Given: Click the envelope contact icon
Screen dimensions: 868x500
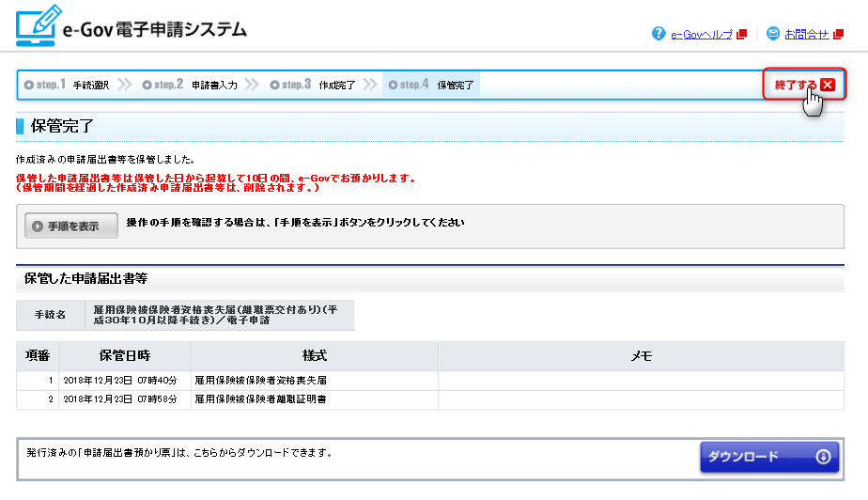Looking at the screenshot, I should point(773,34).
